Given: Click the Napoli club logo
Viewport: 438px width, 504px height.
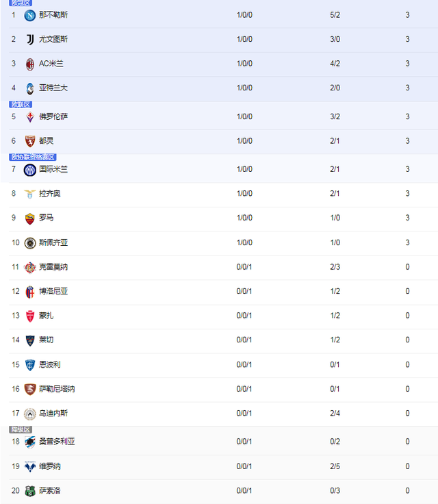Looking at the screenshot, I should 30,15.
